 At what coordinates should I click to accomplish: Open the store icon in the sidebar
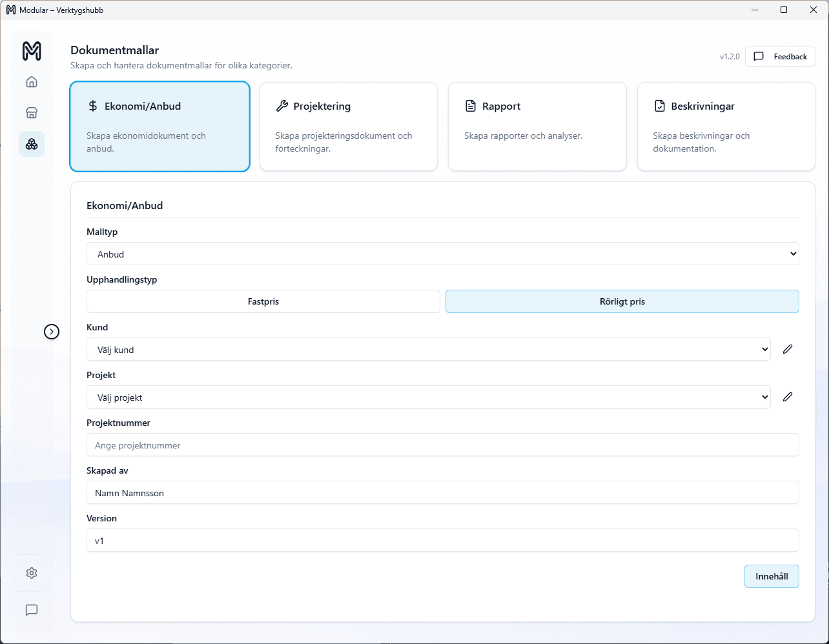tap(32, 113)
